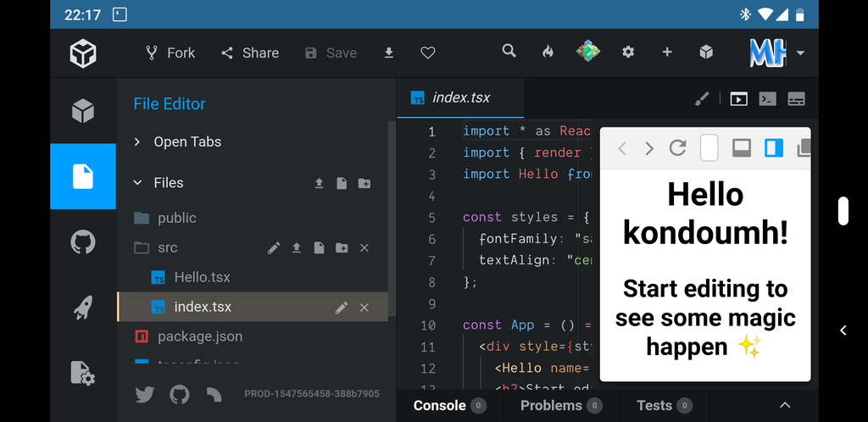The height and width of the screenshot is (422, 868).
Task: Add a new file in the src folder
Action: point(319,247)
